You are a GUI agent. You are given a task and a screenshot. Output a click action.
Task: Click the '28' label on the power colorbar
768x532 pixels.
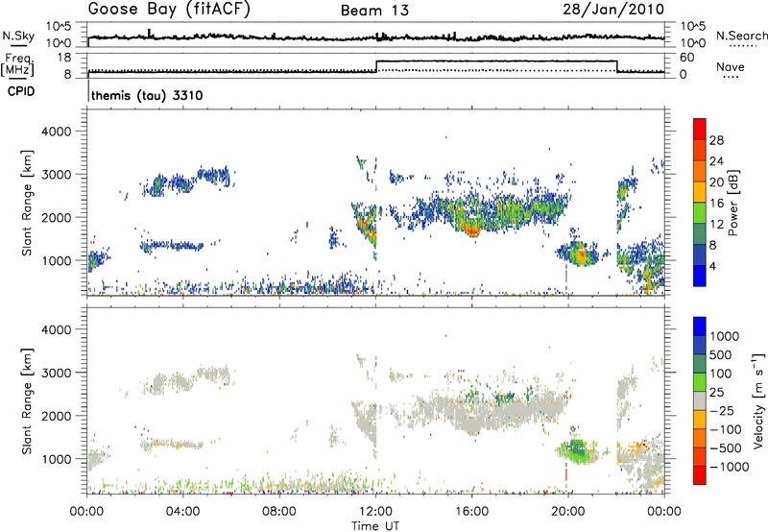[716, 140]
